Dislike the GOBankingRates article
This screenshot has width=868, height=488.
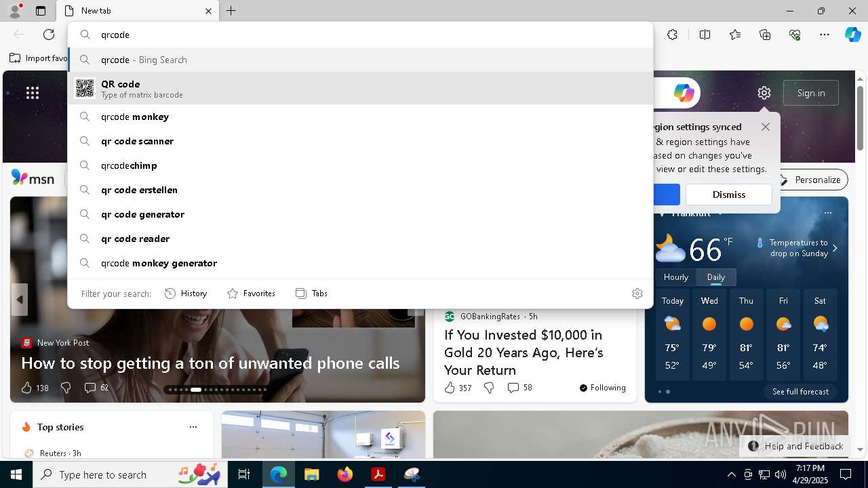[489, 388]
